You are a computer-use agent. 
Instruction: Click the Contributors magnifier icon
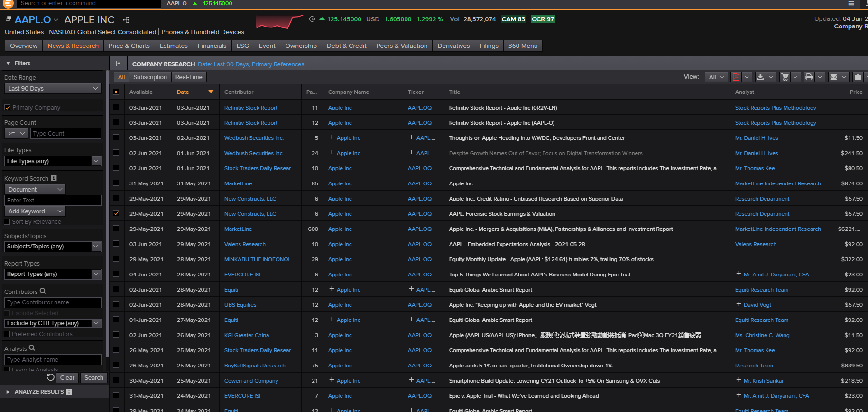(x=43, y=291)
